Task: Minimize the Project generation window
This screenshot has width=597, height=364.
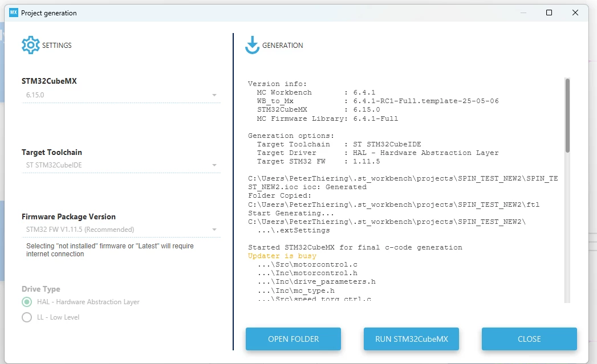Action: [523, 13]
